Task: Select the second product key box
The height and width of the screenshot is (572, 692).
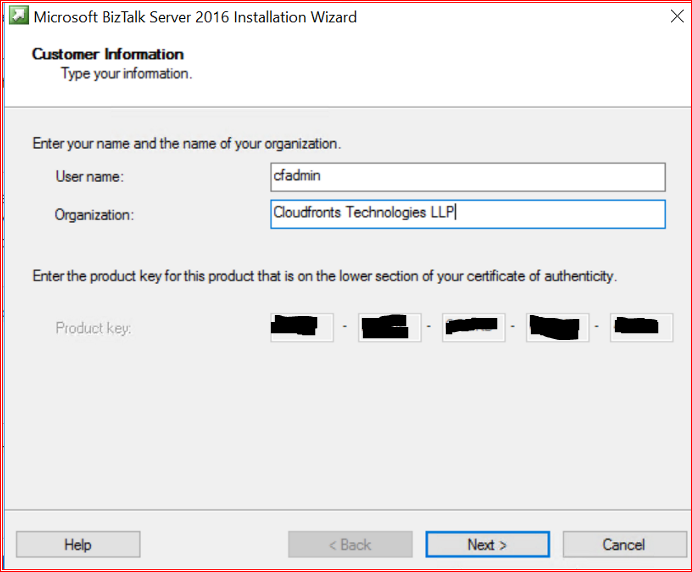Action: tap(386, 327)
